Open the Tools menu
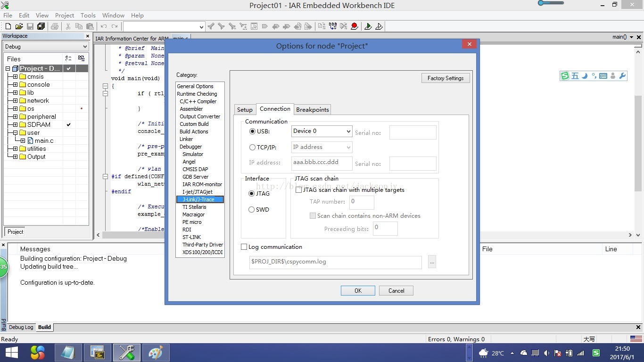 (88, 15)
